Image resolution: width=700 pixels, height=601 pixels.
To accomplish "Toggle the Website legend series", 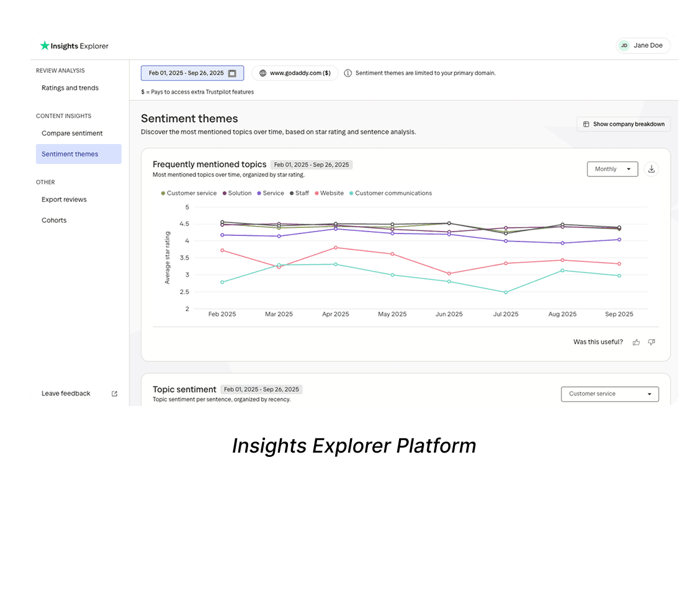I will coord(329,193).
